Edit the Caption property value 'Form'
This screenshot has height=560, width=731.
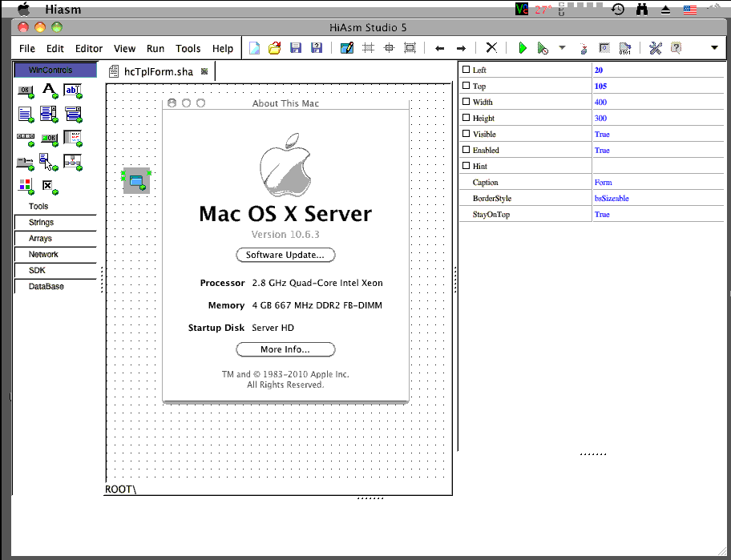pyautogui.click(x=657, y=183)
